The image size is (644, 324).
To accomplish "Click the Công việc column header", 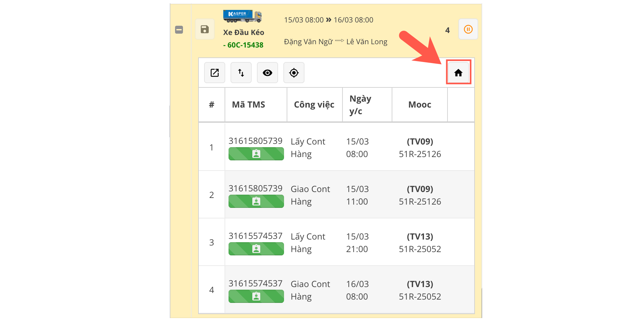I will tap(314, 105).
